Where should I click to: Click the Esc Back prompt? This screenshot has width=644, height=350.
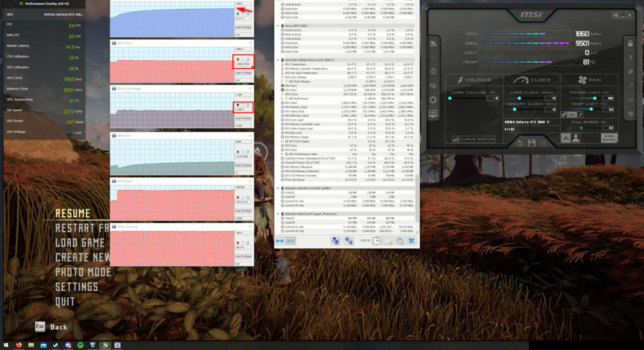pyautogui.click(x=52, y=327)
